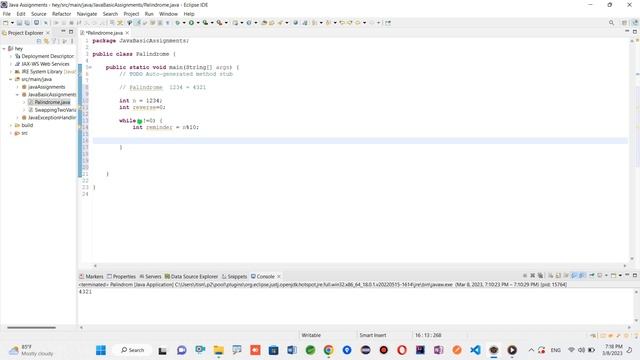Open the Debug configurations dropdown arrow
The image size is (640, 360).
click(184, 23)
